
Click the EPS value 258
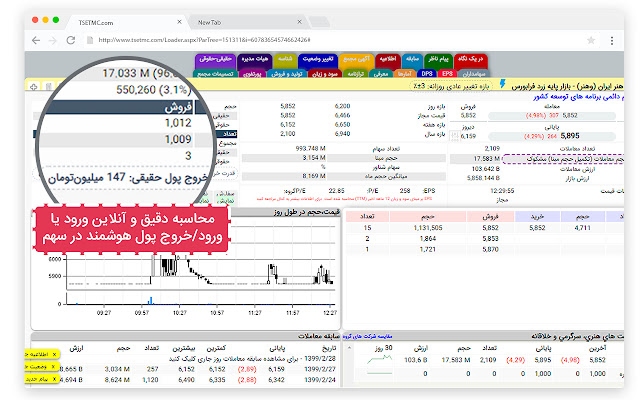tap(404, 191)
